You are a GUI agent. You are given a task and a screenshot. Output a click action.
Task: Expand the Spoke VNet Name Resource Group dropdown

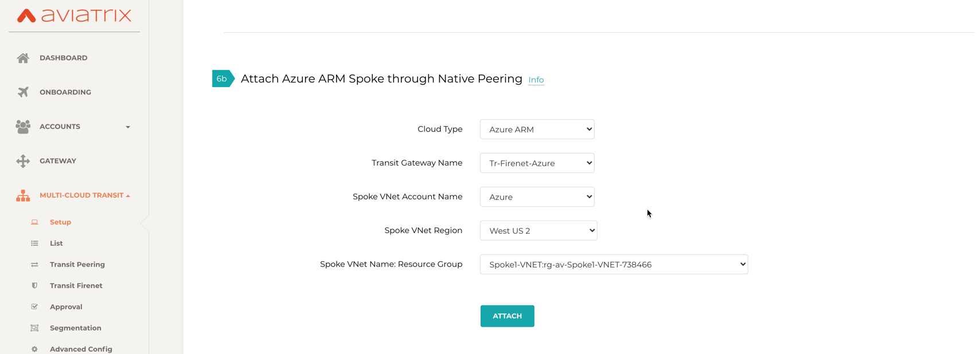[x=614, y=264]
